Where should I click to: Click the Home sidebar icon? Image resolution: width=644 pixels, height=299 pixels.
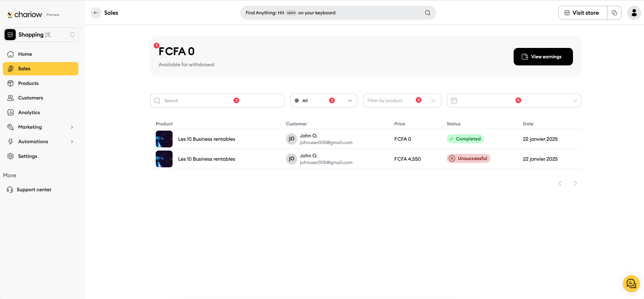10,54
